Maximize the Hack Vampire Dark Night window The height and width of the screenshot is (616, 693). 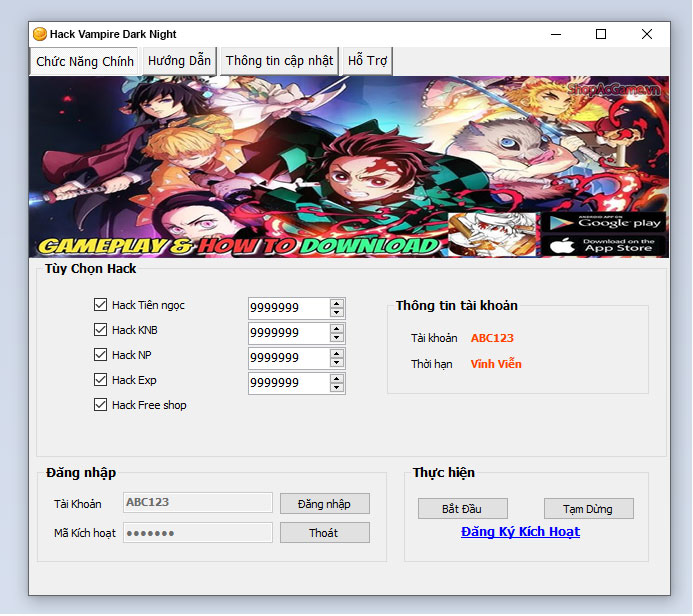pos(601,34)
